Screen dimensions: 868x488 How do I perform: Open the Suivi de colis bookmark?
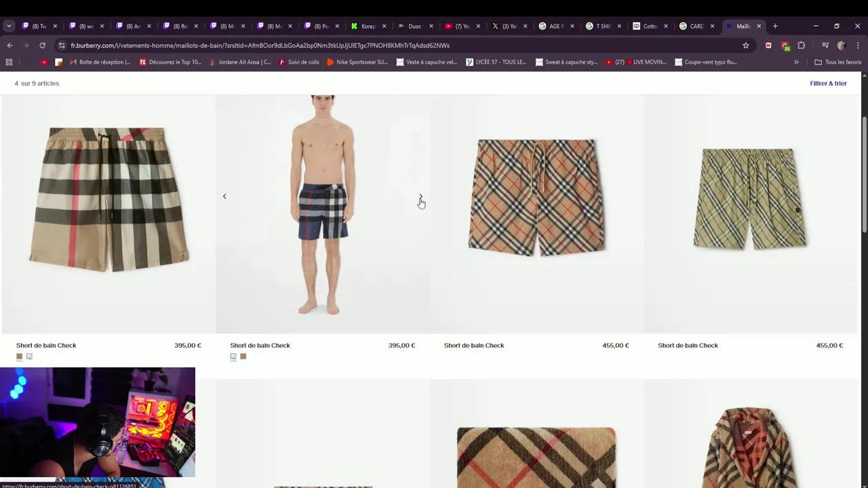pyautogui.click(x=298, y=62)
